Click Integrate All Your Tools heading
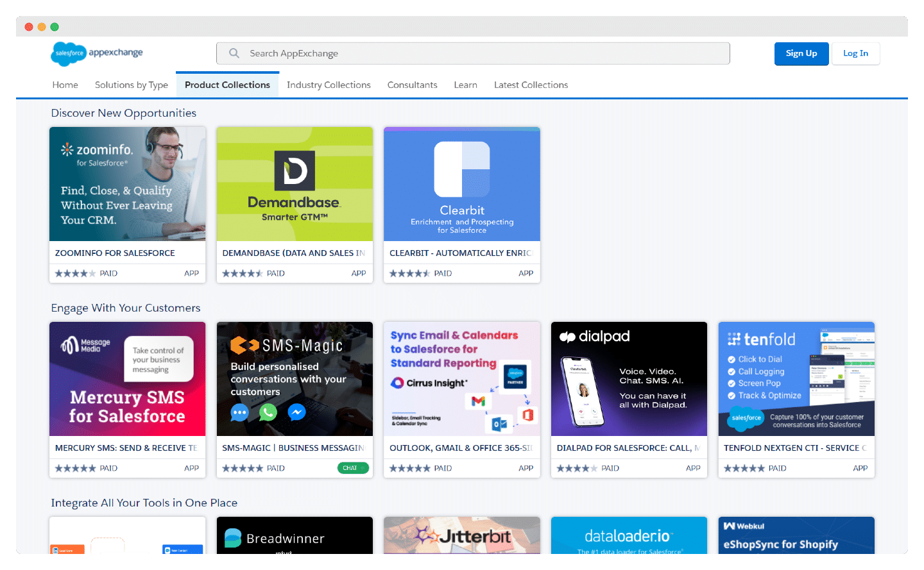 [x=144, y=503]
